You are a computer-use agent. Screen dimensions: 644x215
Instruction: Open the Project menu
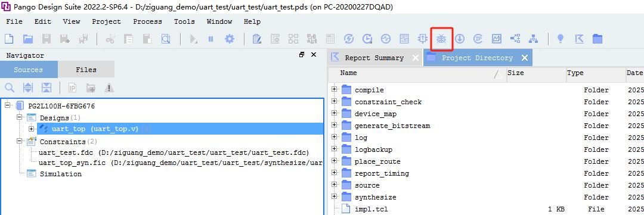pyautogui.click(x=106, y=21)
